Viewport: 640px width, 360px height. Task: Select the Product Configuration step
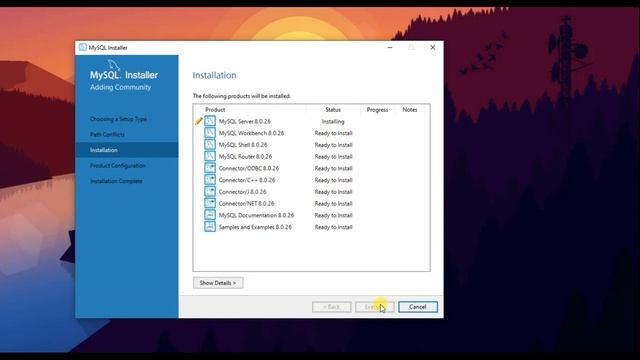(118, 166)
